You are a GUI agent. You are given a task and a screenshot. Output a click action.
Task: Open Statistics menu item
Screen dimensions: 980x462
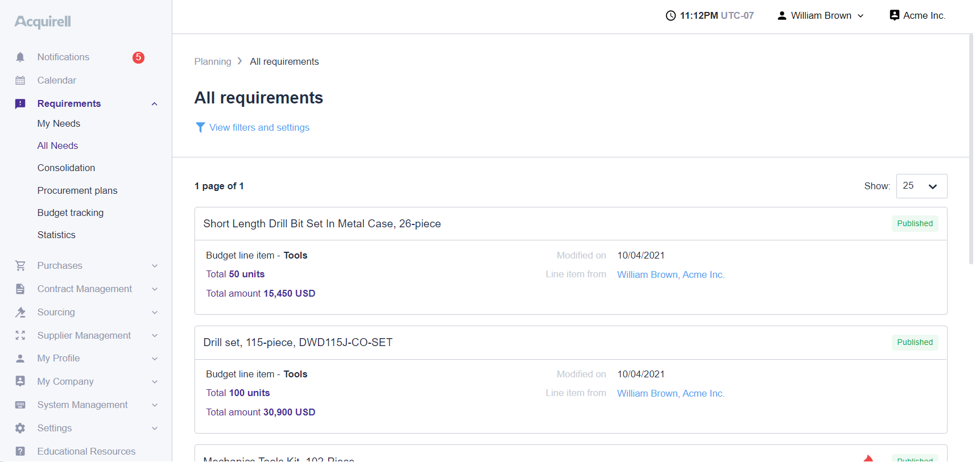[56, 235]
